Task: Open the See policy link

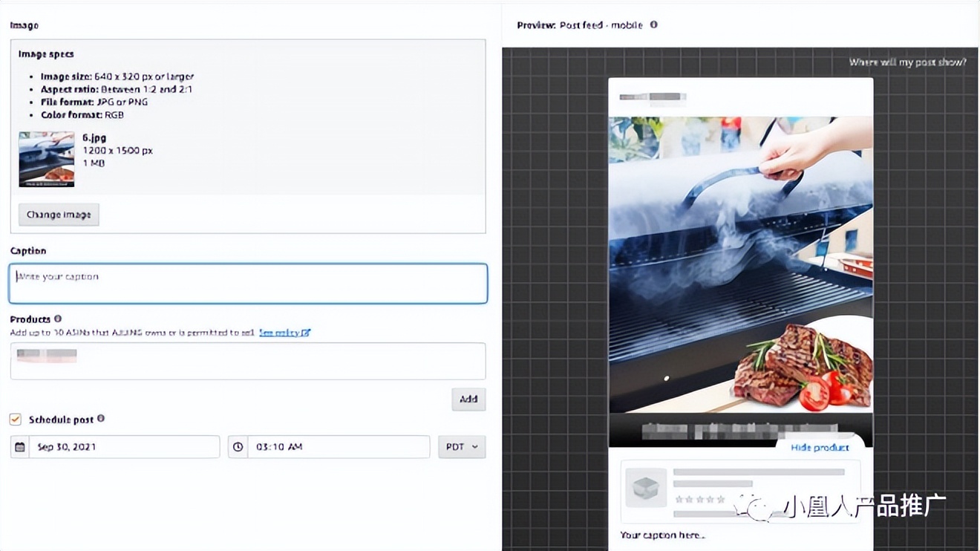Action: (279, 333)
